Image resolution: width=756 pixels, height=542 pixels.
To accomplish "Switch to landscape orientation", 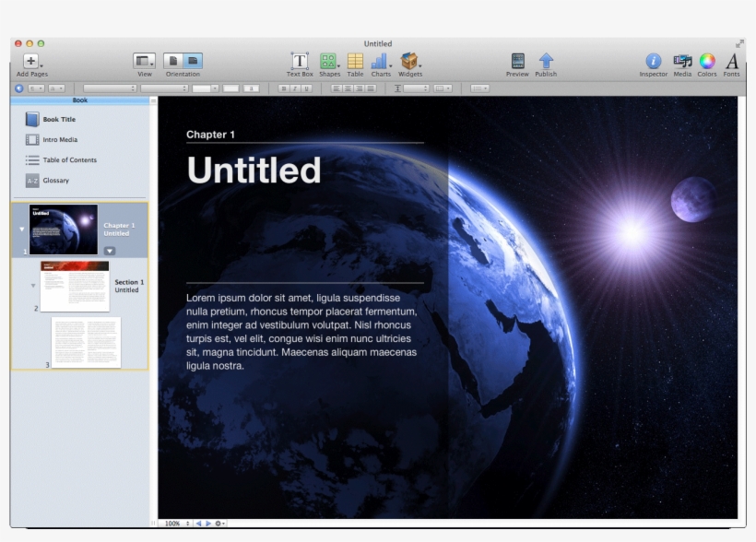I will click(193, 61).
